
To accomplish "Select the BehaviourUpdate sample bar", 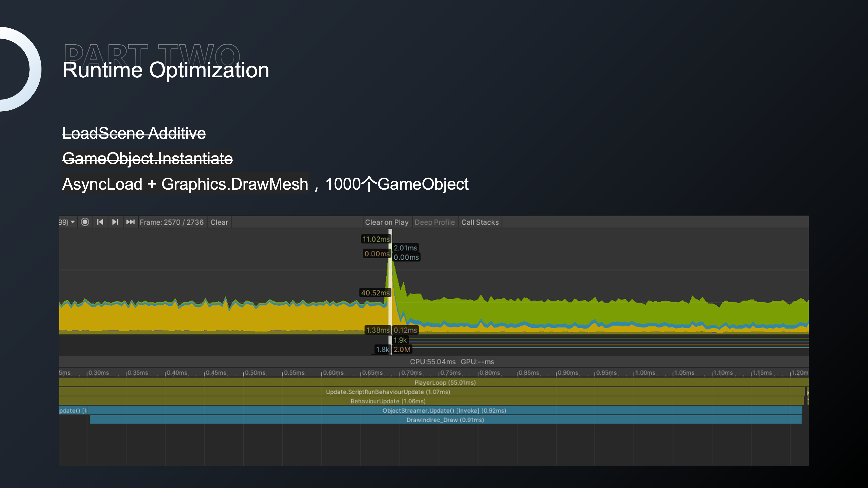I will [x=387, y=401].
